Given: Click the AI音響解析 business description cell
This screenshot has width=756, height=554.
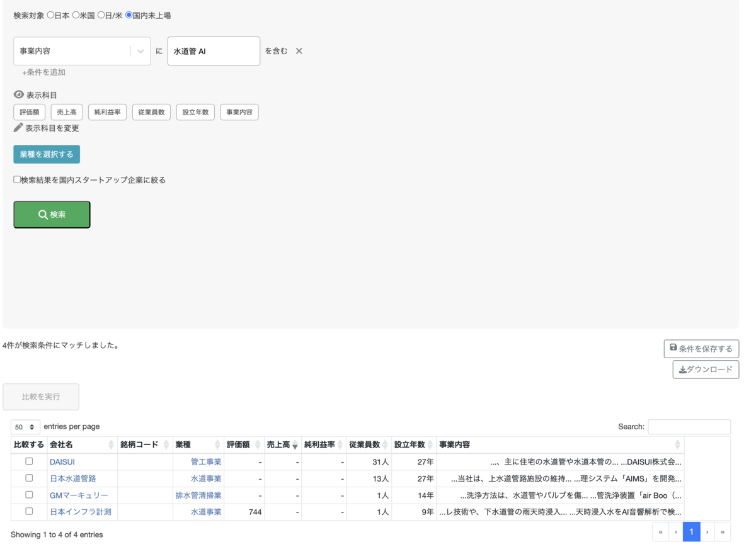Looking at the screenshot, I should [560, 512].
